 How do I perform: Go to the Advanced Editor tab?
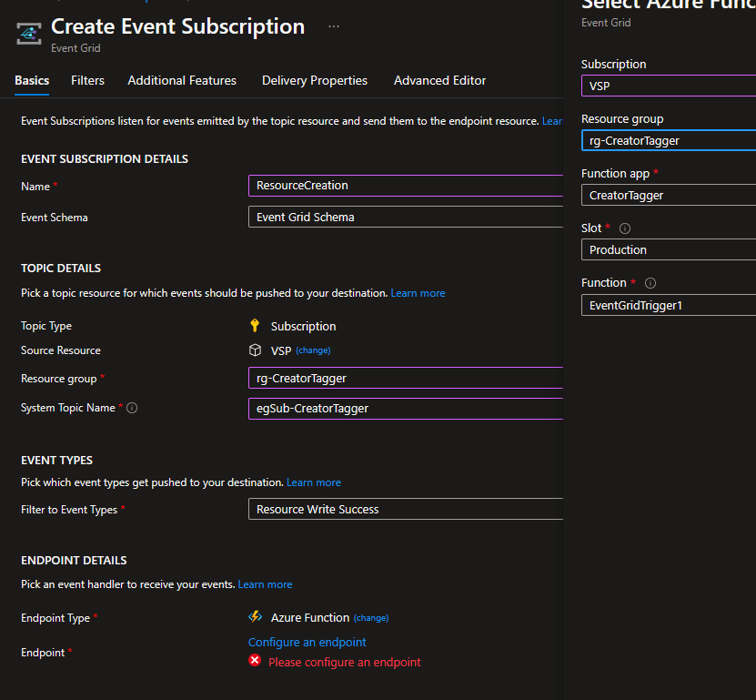pos(439,80)
